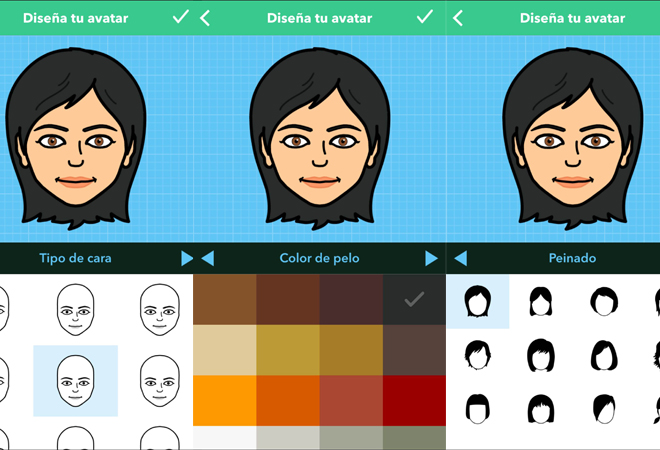The height and width of the screenshot is (450, 660).
Task: Click the checked black hair color swatch
Action: tap(414, 299)
